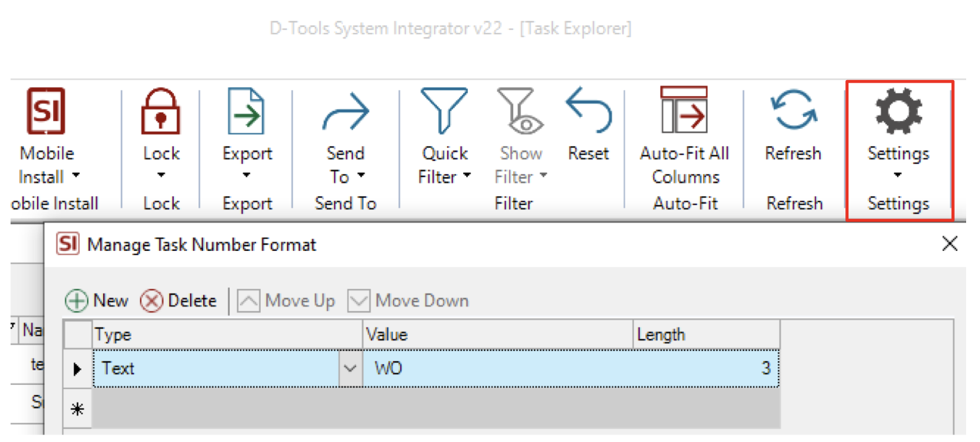Image resolution: width=980 pixels, height=442 pixels.
Task: Click the Send To arrow icon
Action: coord(345,112)
